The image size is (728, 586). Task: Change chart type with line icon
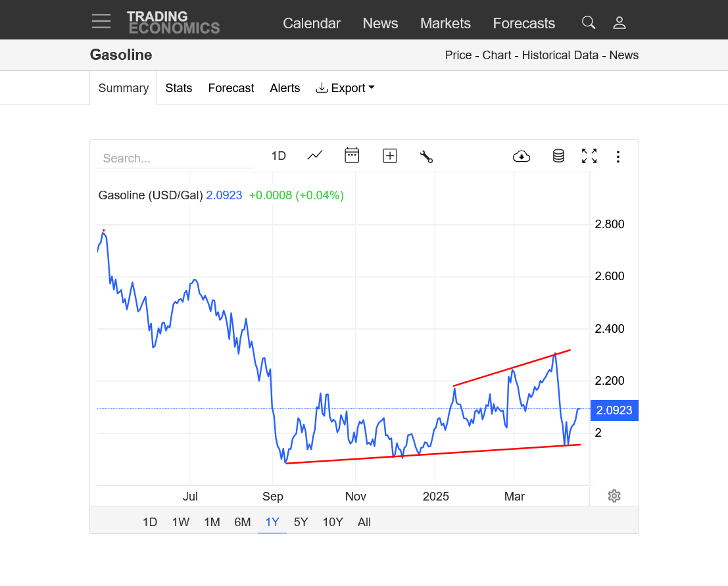pos(315,156)
